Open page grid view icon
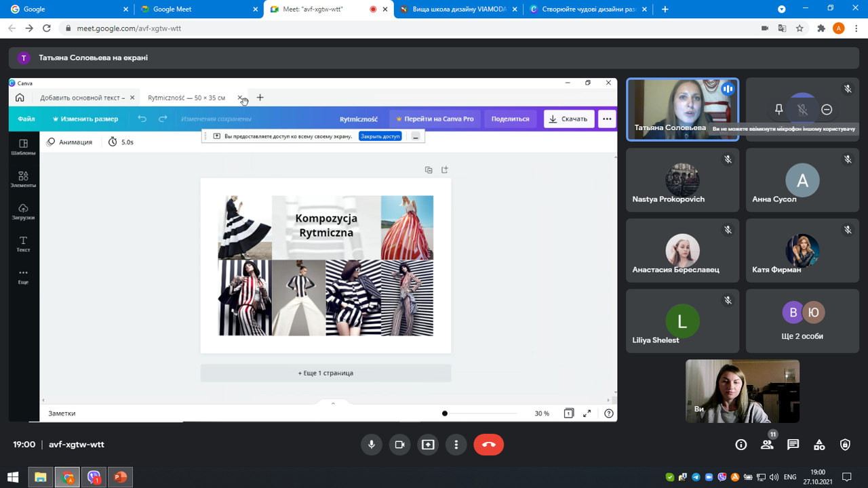This screenshot has width=868, height=488. [569, 413]
